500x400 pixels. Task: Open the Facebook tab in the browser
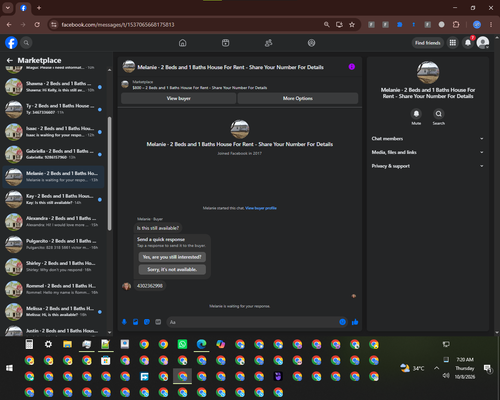(x=23, y=8)
